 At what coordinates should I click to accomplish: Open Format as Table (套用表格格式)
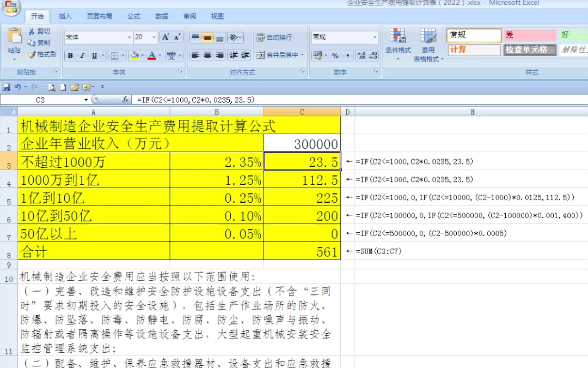pyautogui.click(x=428, y=45)
